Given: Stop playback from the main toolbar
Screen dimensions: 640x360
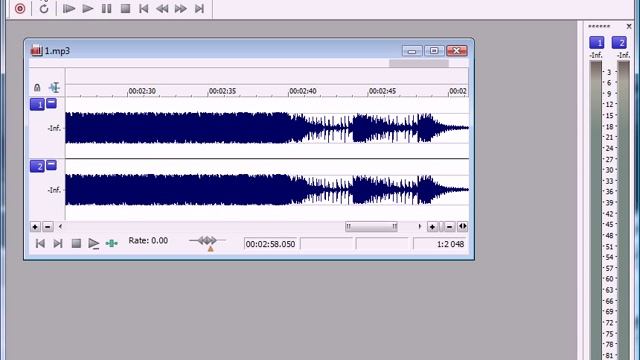Looking at the screenshot, I should click(125, 8).
